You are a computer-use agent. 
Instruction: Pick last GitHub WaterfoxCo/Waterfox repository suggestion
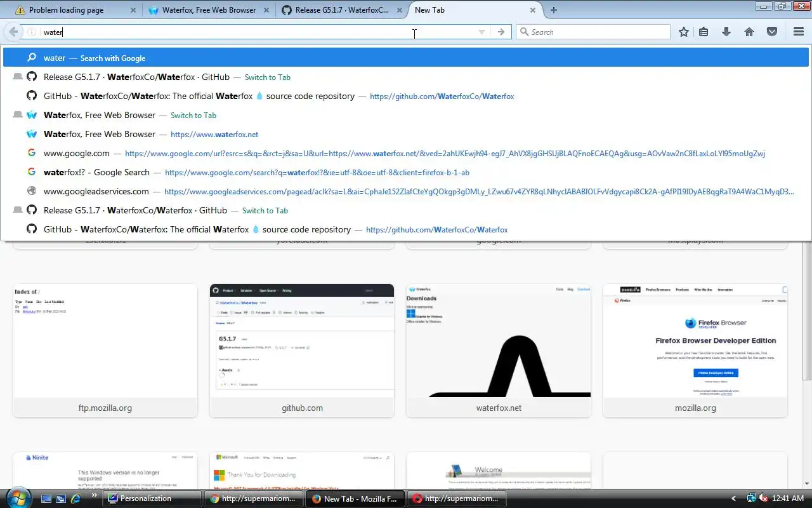pos(406,229)
